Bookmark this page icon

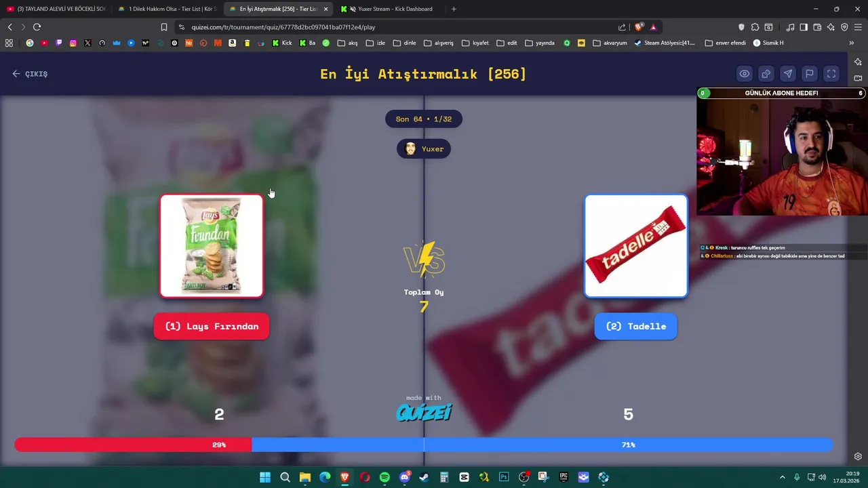[164, 27]
